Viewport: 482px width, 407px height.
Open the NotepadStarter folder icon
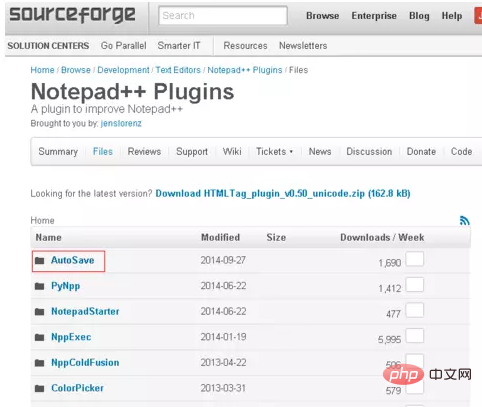(40, 312)
